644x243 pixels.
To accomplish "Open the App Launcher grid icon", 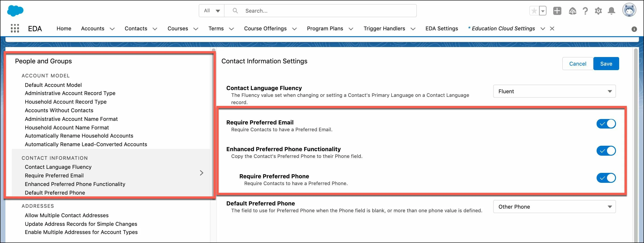I will tap(15, 28).
